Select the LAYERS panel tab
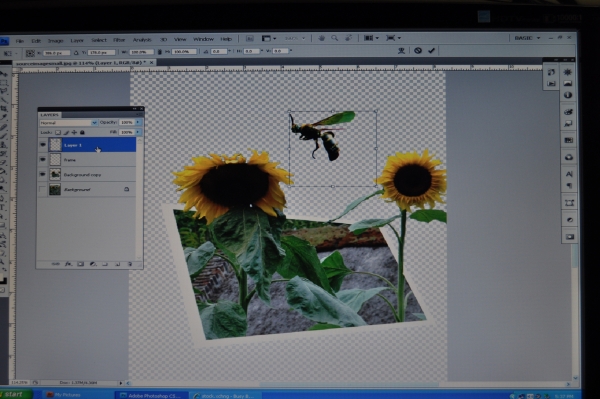The image size is (600, 399). tap(50, 115)
